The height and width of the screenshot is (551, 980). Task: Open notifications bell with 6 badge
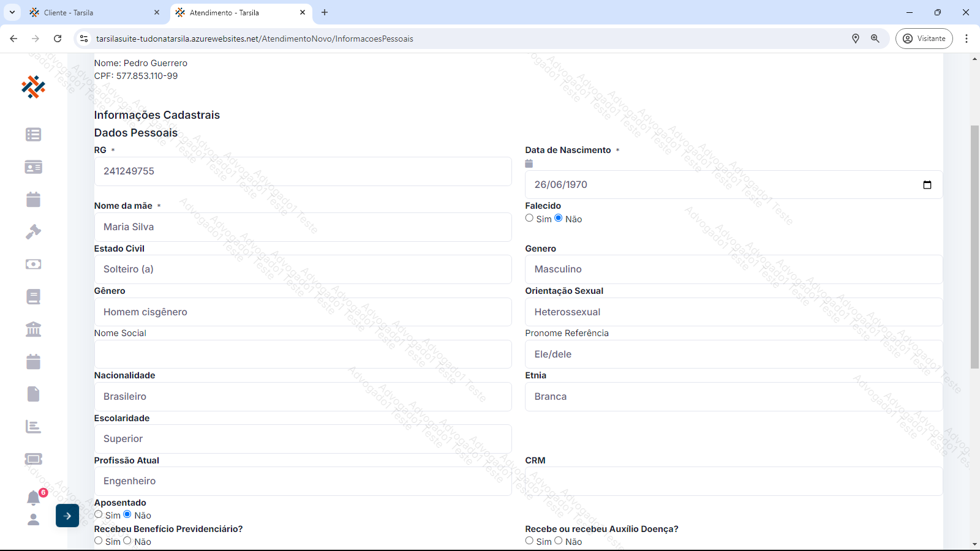pos(34,498)
